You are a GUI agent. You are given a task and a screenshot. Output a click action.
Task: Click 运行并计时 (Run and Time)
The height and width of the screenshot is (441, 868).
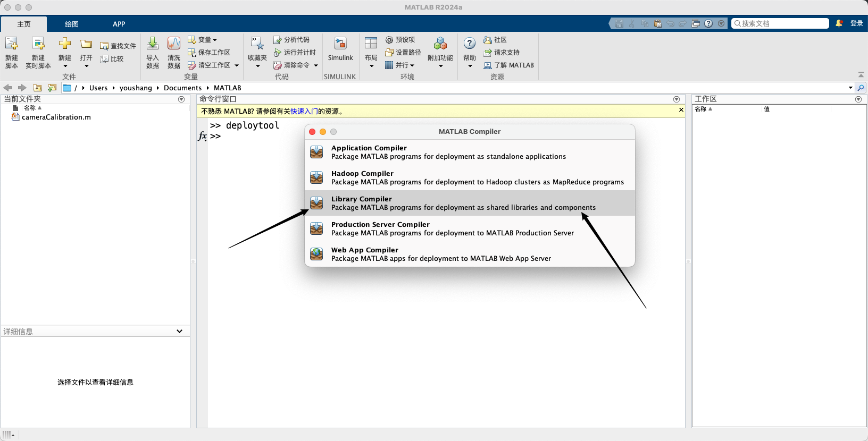(x=295, y=53)
